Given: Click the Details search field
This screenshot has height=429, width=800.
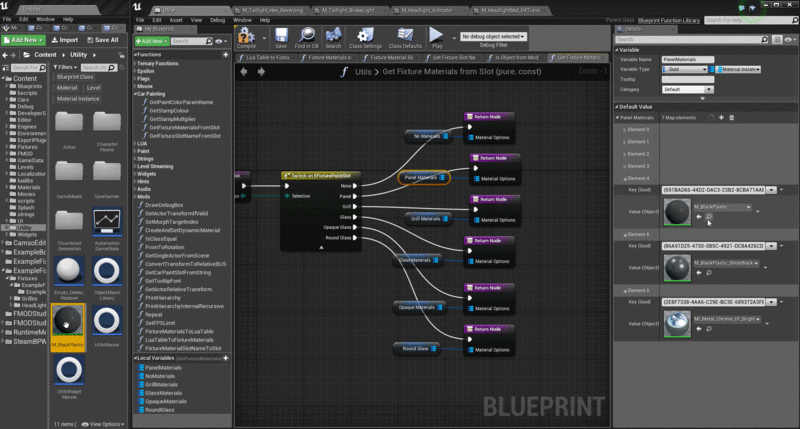Looking at the screenshot, I should 692,40.
